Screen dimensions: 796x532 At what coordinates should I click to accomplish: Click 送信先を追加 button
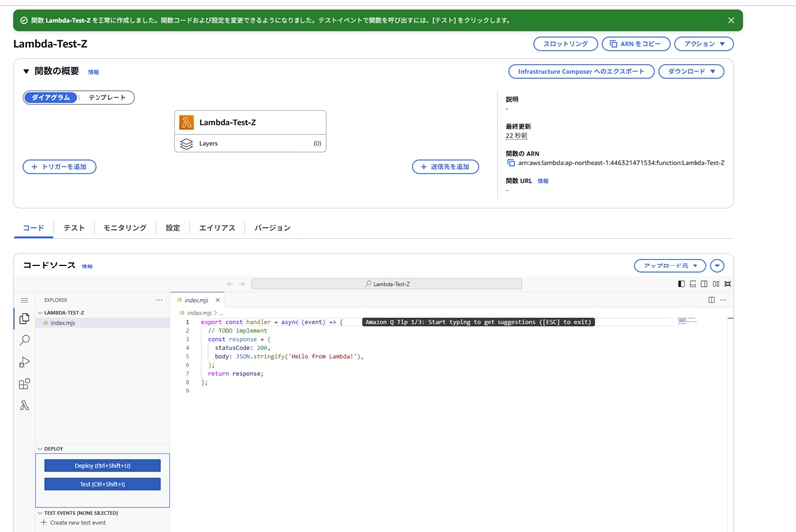(445, 167)
